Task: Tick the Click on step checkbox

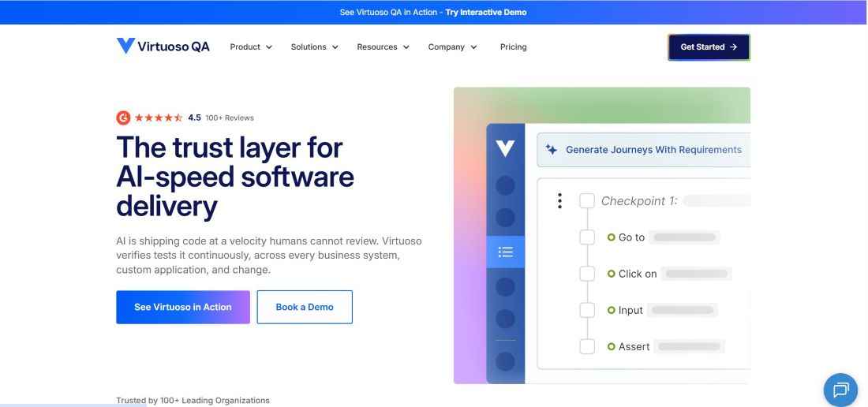Action: (587, 274)
